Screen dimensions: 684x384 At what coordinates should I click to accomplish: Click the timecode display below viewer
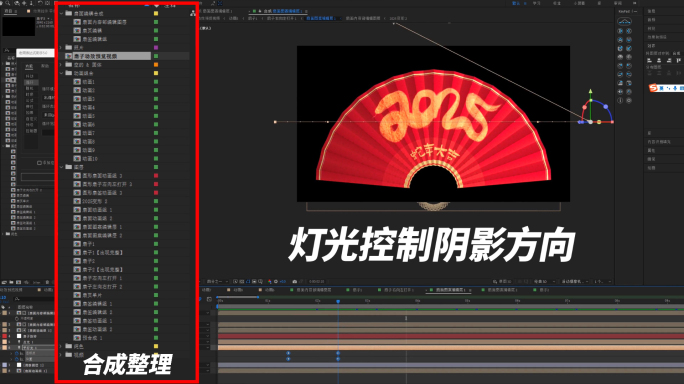click(x=317, y=281)
